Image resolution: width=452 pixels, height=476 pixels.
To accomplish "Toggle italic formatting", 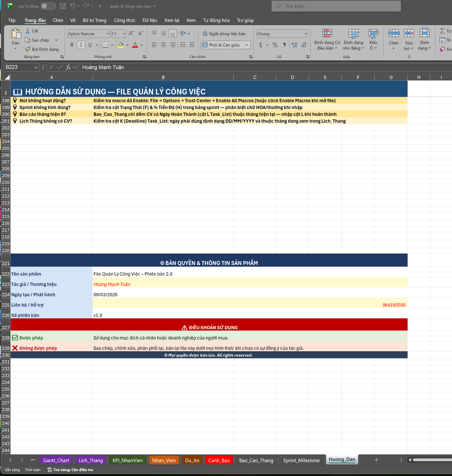I will pyautogui.click(x=81, y=45).
